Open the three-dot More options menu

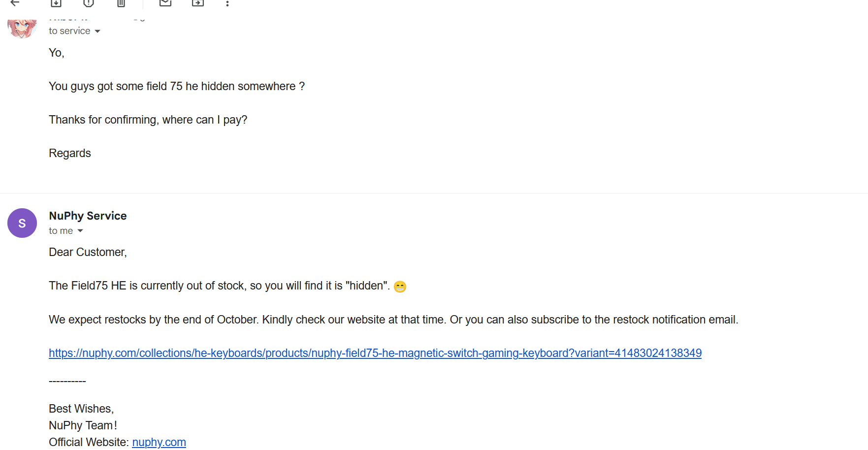tap(227, 3)
